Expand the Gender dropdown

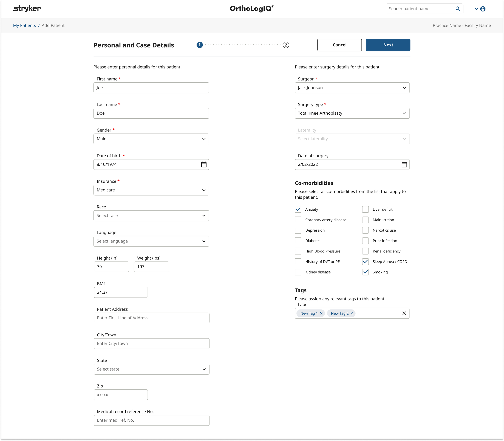[151, 139]
